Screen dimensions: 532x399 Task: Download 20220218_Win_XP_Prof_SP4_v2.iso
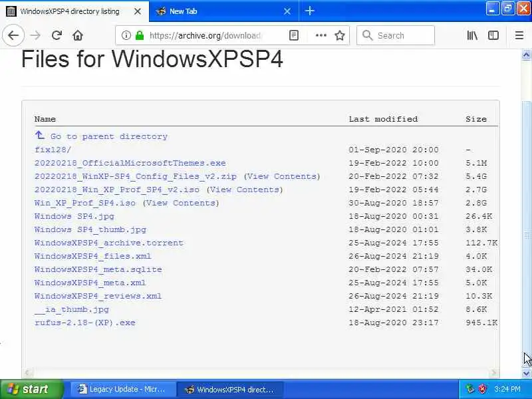click(117, 190)
